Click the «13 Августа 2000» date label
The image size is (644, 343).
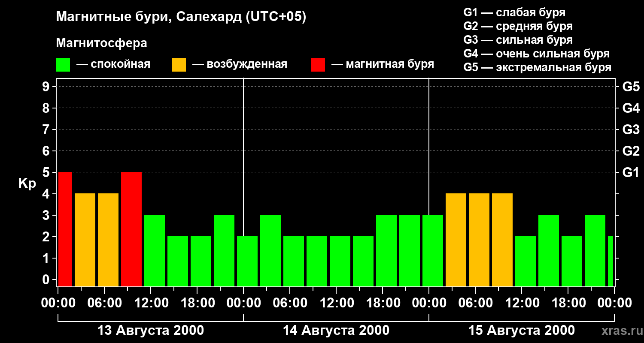[x=151, y=331]
